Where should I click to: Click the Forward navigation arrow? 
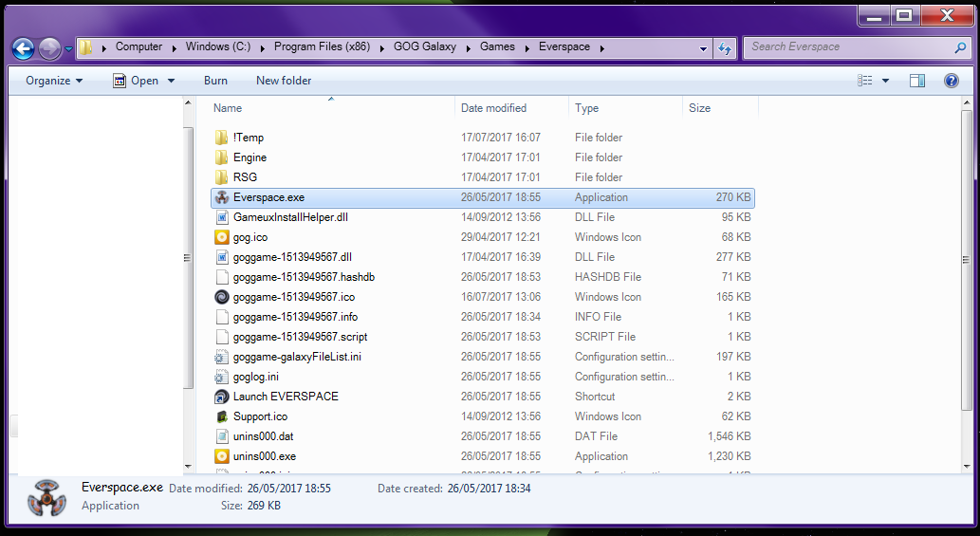50,48
